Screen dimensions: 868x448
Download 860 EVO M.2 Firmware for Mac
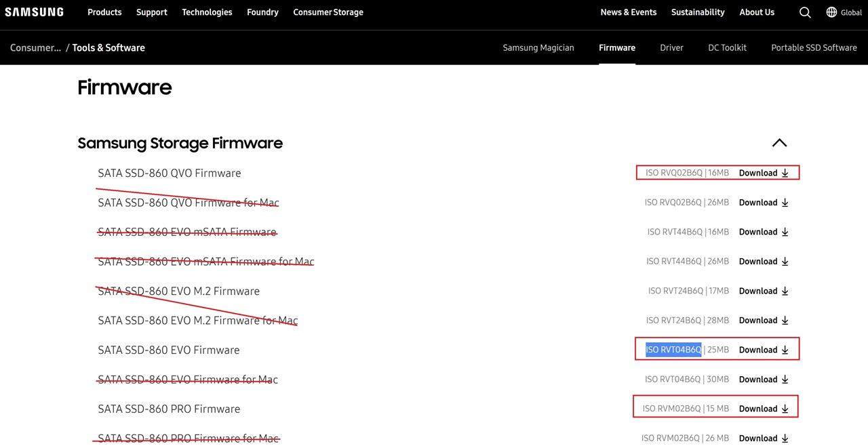point(764,321)
